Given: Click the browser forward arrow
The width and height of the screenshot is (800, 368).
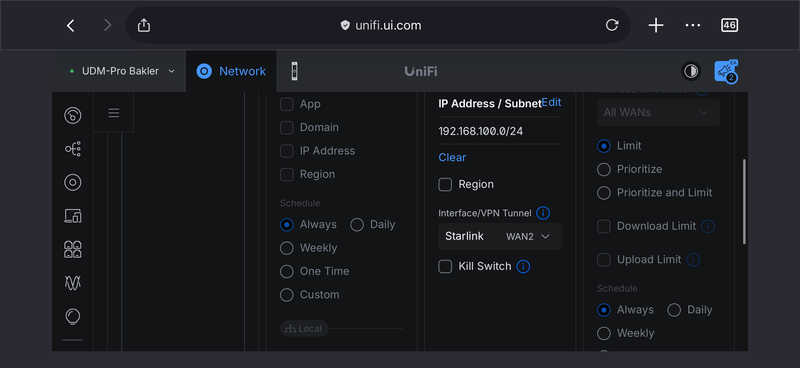Looking at the screenshot, I should pyautogui.click(x=107, y=26).
